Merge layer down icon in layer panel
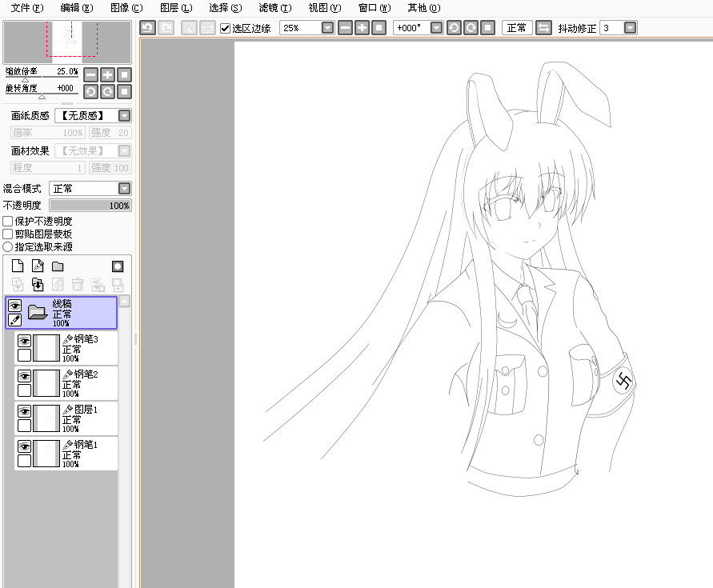 click(38, 285)
